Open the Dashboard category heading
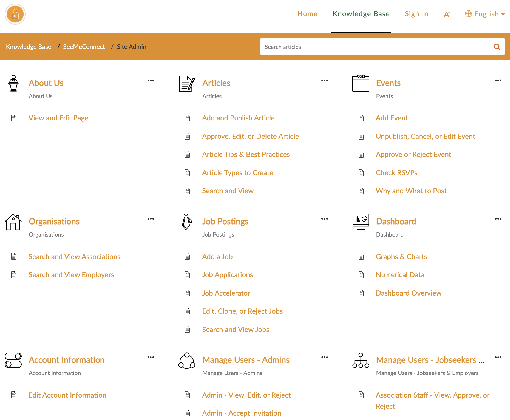The height and width of the screenshot is (420, 510). 396,222
